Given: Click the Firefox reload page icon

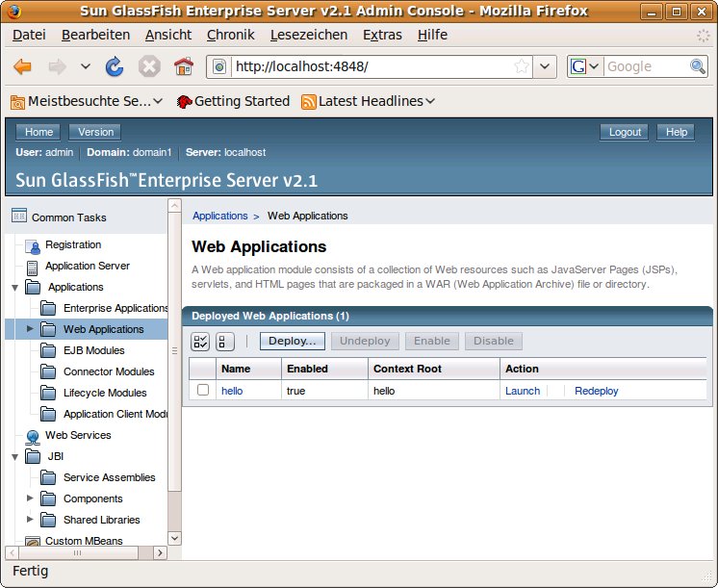Looking at the screenshot, I should pos(115,66).
